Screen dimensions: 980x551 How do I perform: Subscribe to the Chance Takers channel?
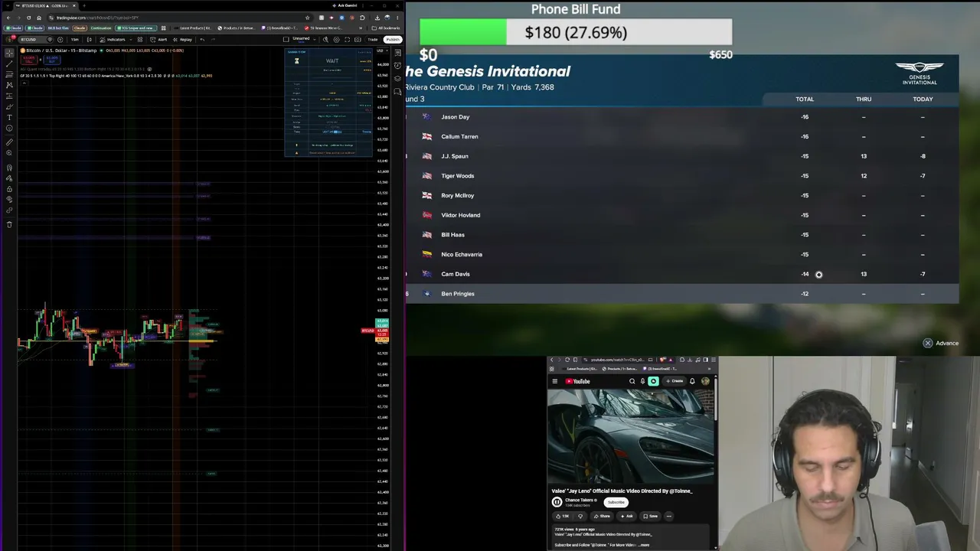point(616,502)
